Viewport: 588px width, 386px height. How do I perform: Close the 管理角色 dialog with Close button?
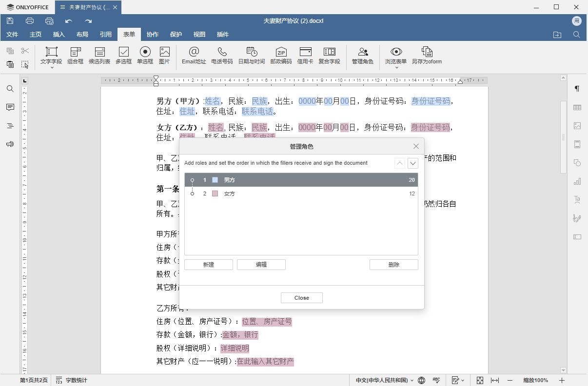pos(301,298)
